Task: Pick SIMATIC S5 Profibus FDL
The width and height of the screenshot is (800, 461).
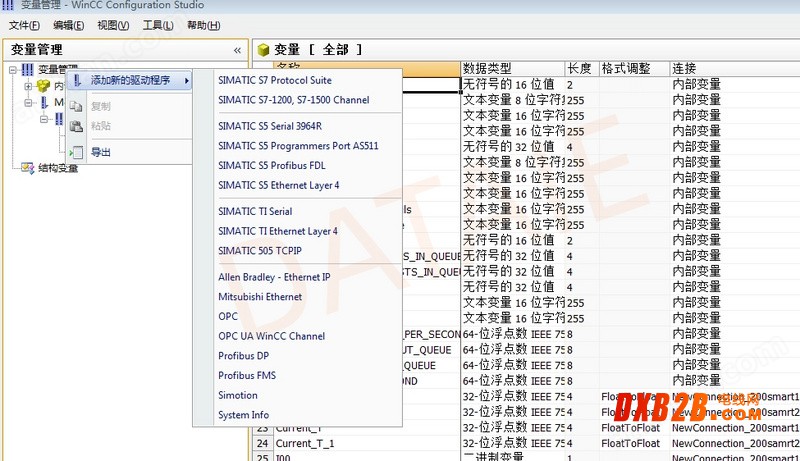Action: [271, 165]
